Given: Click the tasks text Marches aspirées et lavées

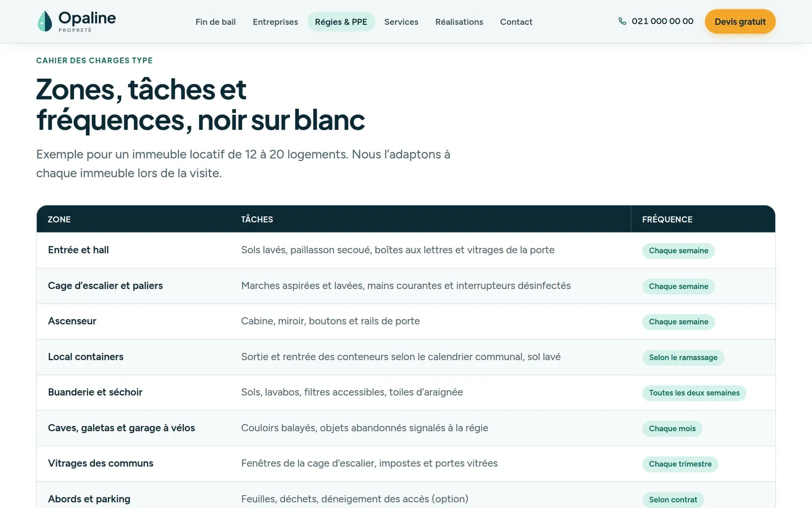Looking at the screenshot, I should [405, 285].
